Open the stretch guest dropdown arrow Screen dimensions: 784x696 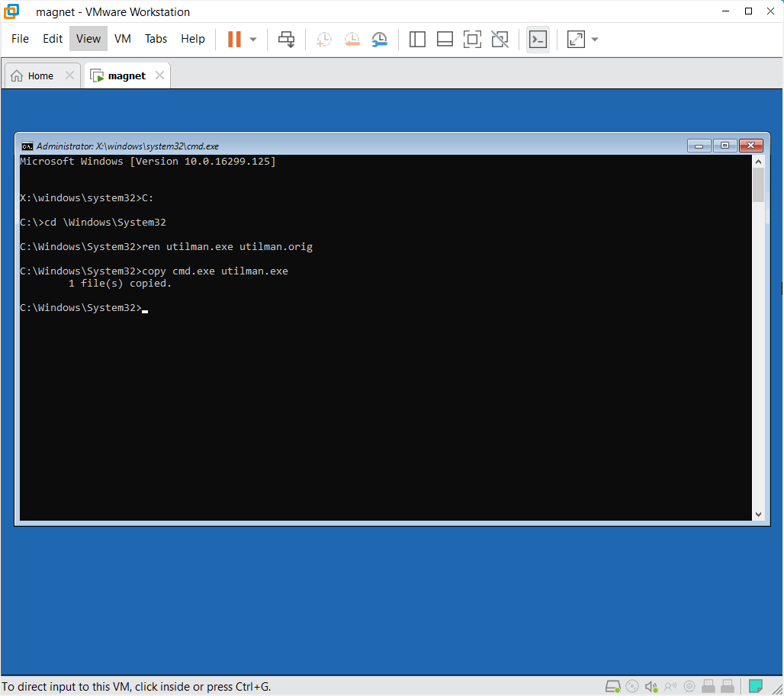tap(595, 40)
